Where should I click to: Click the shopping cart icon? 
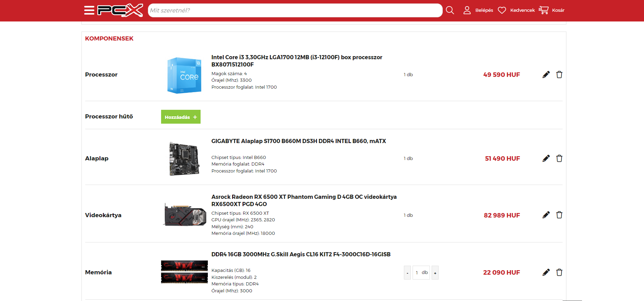point(544,10)
